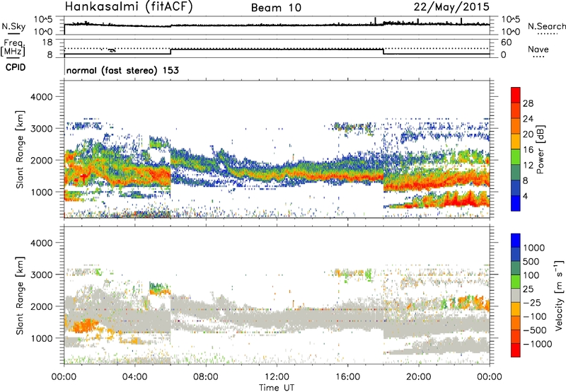Click the orange negative-velocity patch near 01:00
Viewport: 566px width, 392px height.
click(x=85, y=326)
